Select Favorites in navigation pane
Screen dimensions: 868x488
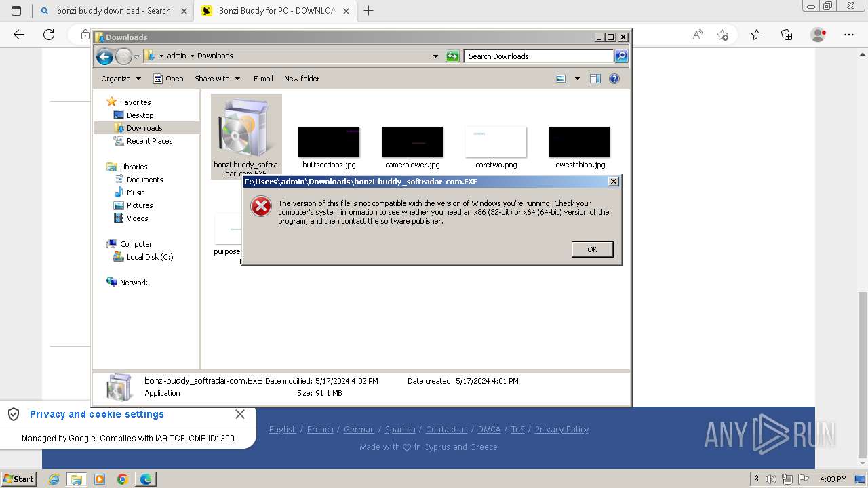pos(135,102)
